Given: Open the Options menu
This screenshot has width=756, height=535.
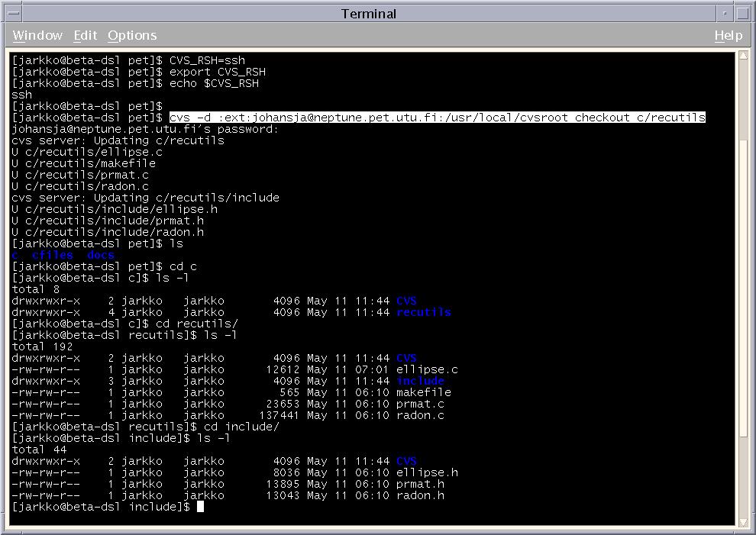Looking at the screenshot, I should pyautogui.click(x=132, y=35).
